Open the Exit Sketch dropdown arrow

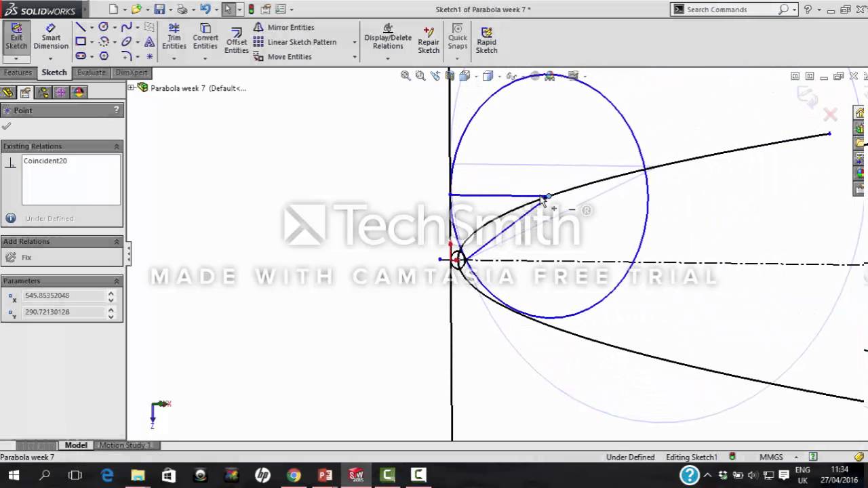click(x=16, y=58)
